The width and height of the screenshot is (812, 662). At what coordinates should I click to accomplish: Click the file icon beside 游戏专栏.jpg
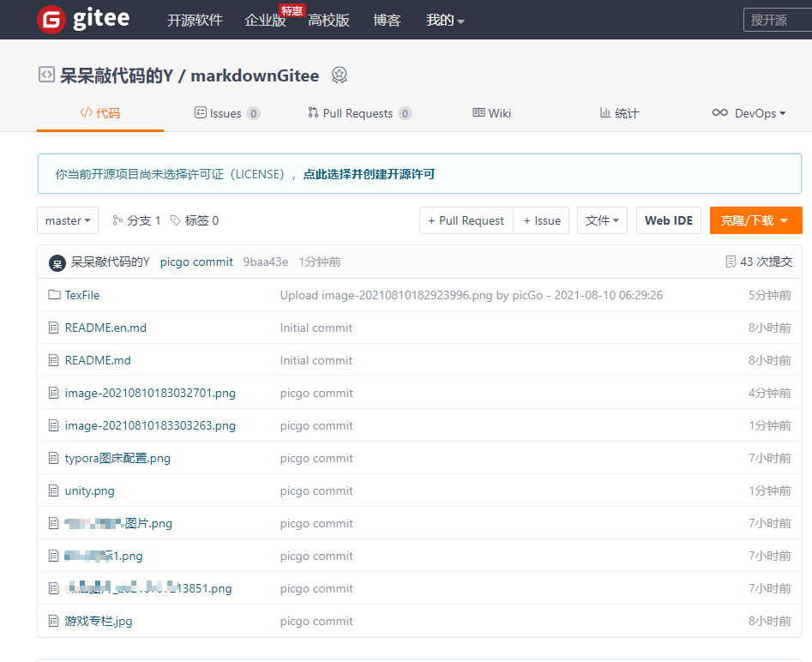pos(53,621)
